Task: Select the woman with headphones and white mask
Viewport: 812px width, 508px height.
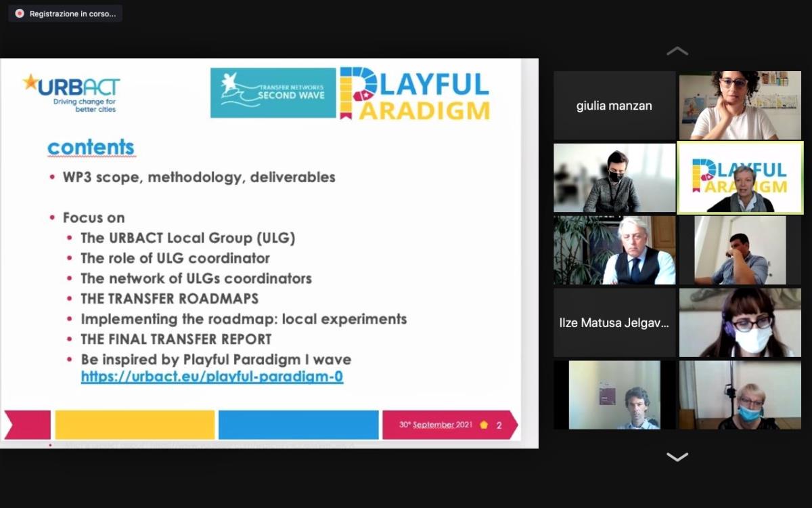Action: (x=740, y=323)
